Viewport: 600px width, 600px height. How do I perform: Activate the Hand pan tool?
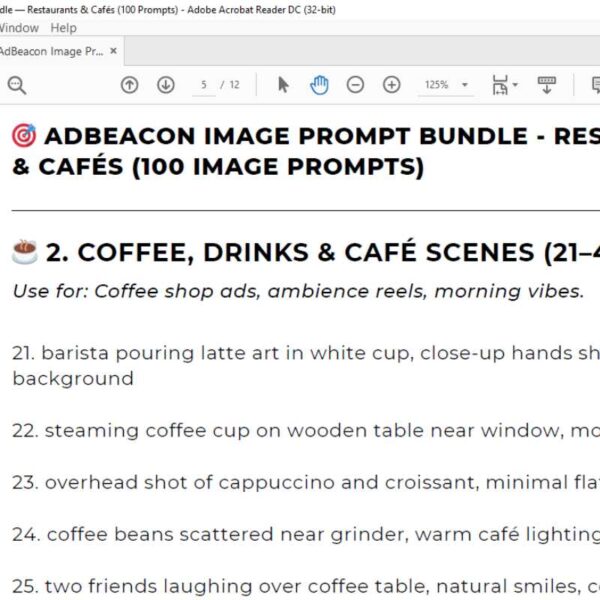[x=319, y=86]
